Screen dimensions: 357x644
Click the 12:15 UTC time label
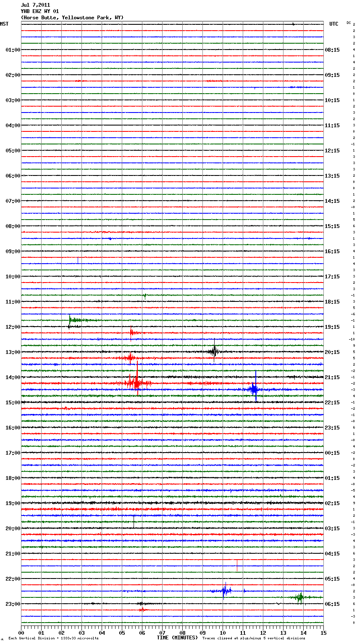tap(332, 151)
